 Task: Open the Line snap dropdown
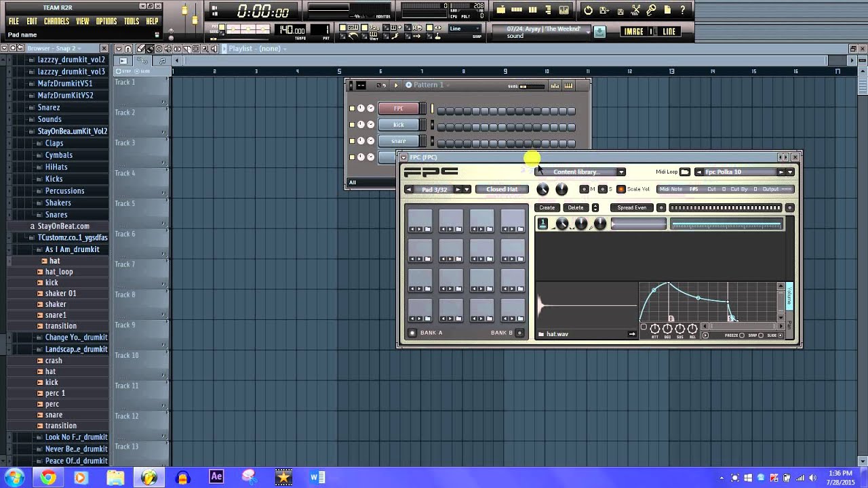coord(465,28)
